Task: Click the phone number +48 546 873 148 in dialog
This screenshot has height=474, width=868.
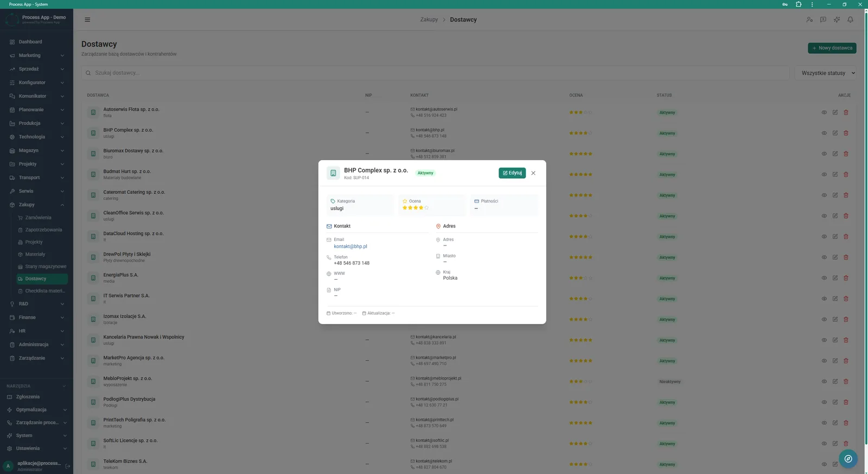Action: pos(352,263)
